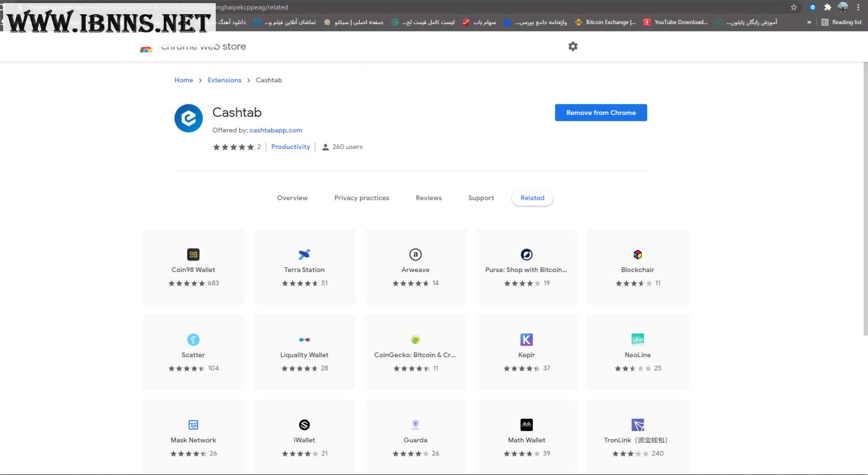The image size is (868, 475).
Task: Click the Keplr extension icon
Action: pyautogui.click(x=527, y=340)
